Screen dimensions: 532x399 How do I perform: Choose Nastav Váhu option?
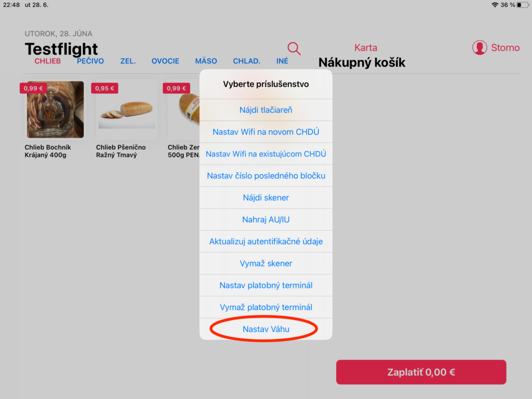click(x=265, y=329)
